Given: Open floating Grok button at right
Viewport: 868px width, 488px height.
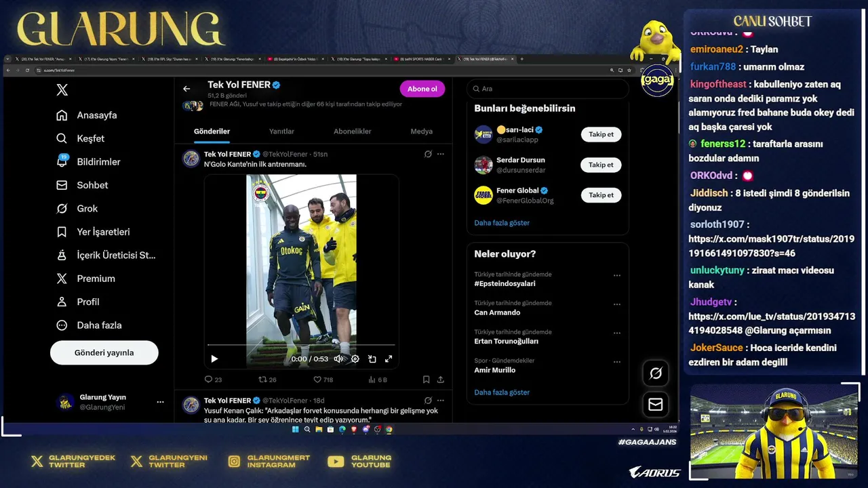Looking at the screenshot, I should tap(656, 373).
